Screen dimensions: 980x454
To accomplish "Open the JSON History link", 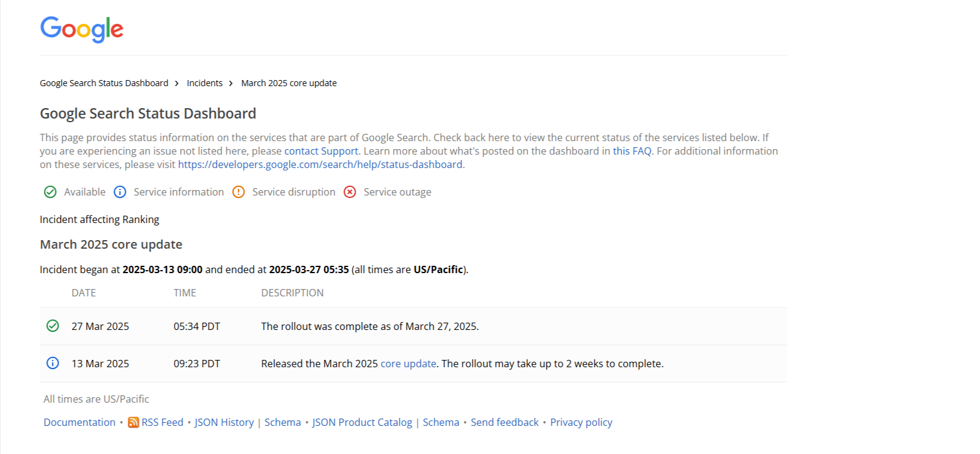I will (x=224, y=422).
